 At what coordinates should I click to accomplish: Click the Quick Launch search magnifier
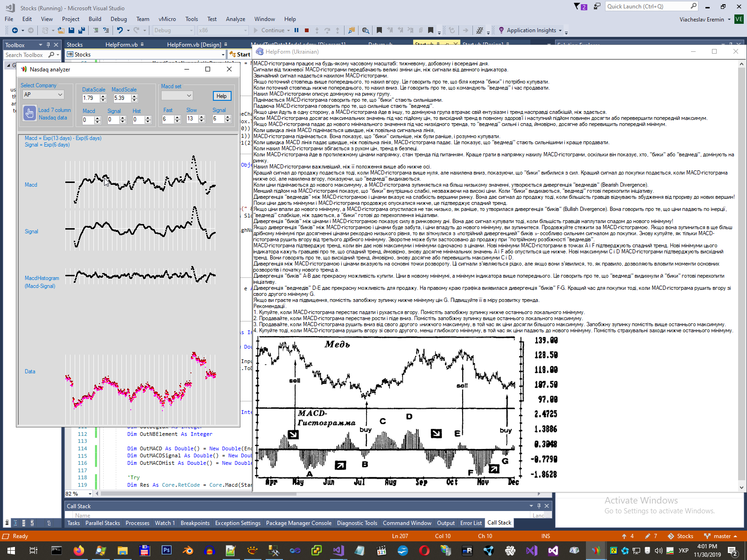click(693, 6)
